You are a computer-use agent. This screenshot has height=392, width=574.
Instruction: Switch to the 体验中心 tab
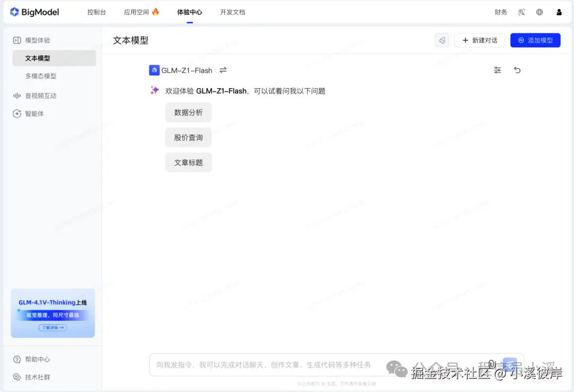click(189, 12)
